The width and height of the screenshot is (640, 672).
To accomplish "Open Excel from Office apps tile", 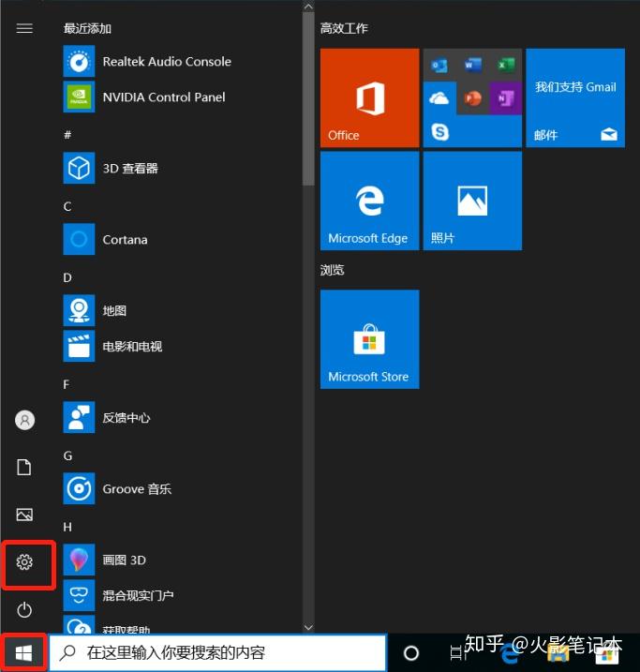I will [x=505, y=66].
